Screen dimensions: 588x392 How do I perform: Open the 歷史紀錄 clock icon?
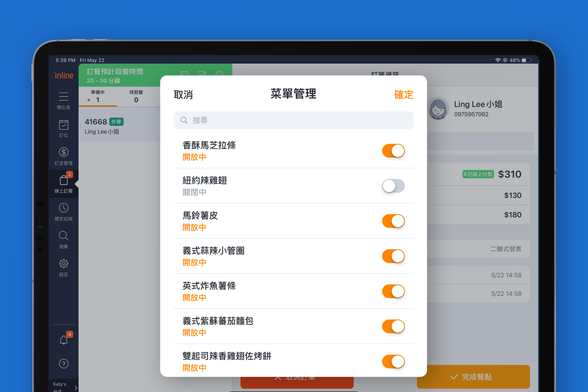click(63, 208)
